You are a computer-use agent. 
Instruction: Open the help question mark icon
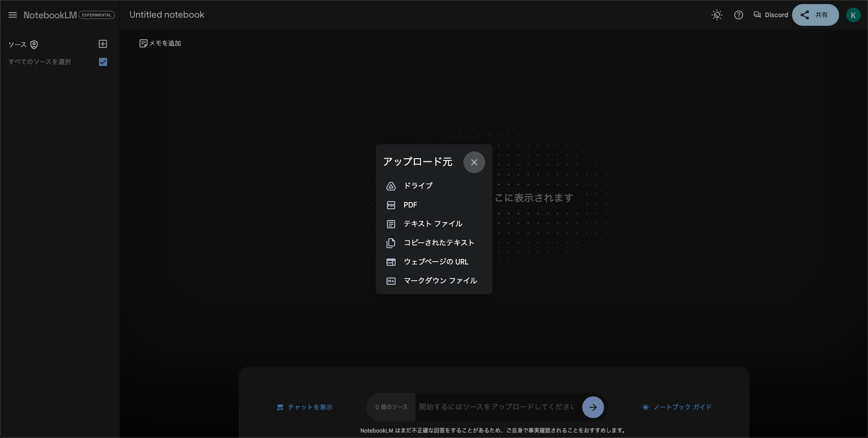click(739, 15)
